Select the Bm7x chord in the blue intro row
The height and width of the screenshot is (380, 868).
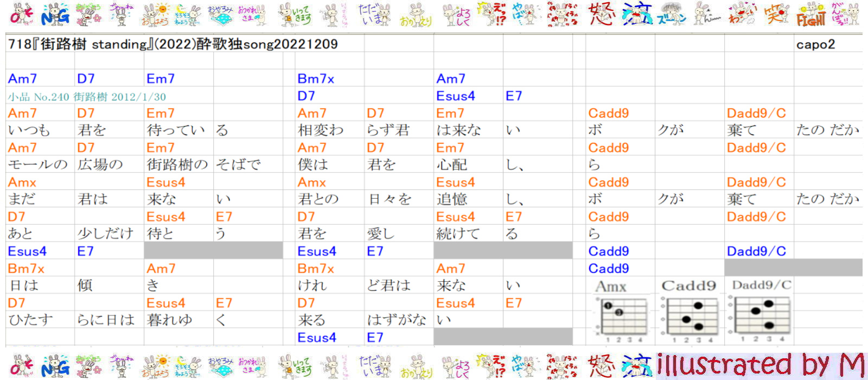pos(316,79)
